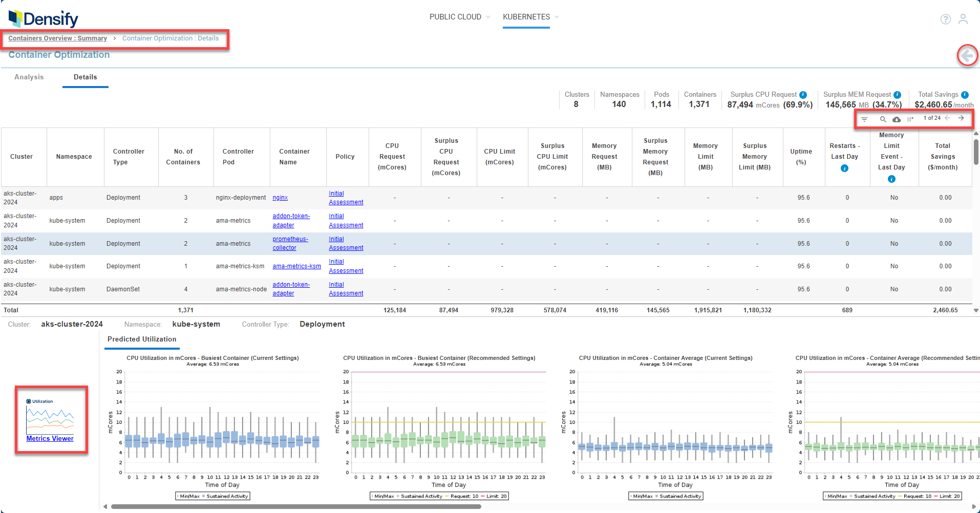The height and width of the screenshot is (513, 980).
Task: Go to next table page arrow
Action: tap(961, 118)
